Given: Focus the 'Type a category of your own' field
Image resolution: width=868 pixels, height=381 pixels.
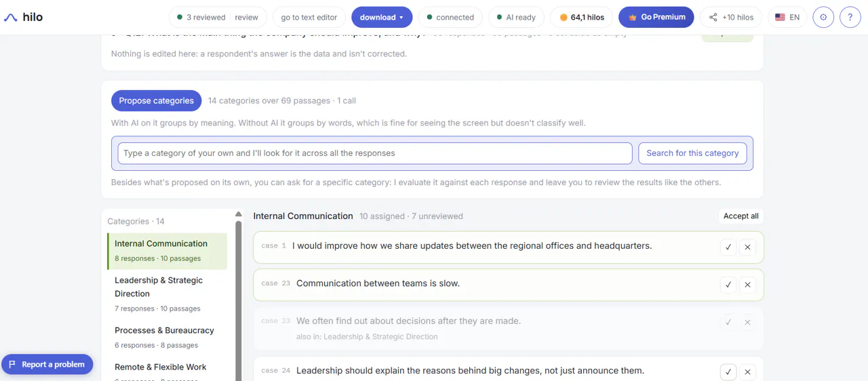Looking at the screenshot, I should click(375, 153).
